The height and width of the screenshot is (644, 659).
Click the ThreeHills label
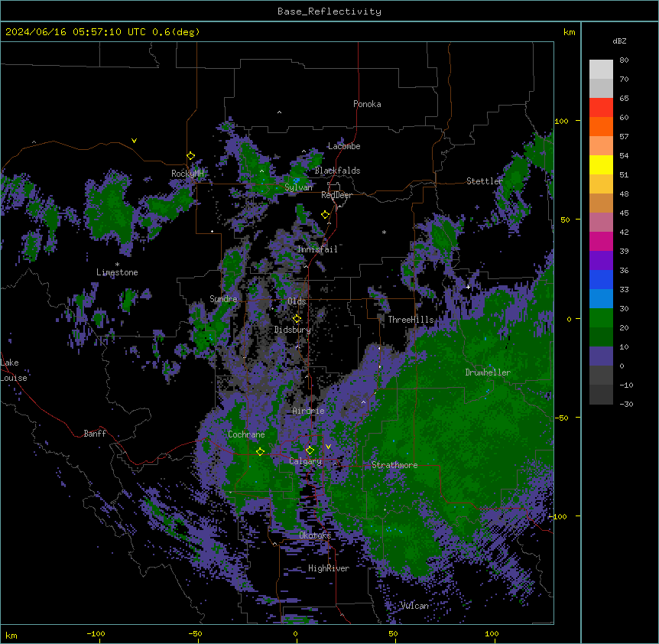pos(411,320)
